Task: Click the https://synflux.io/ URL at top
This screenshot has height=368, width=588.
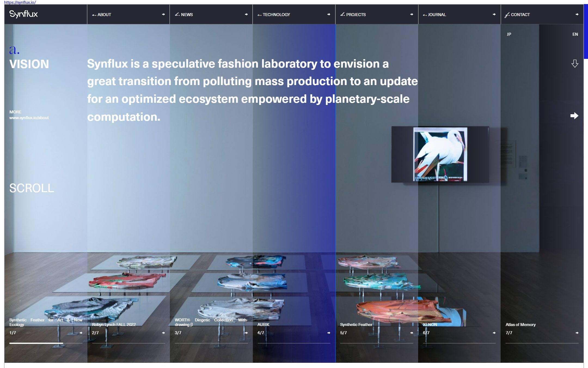Action: pos(20,2)
